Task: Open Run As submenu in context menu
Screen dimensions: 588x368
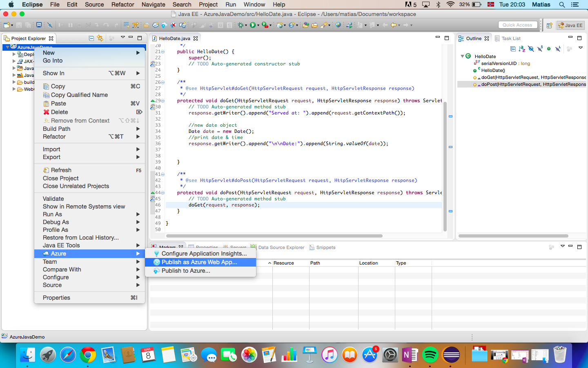Action: point(89,214)
